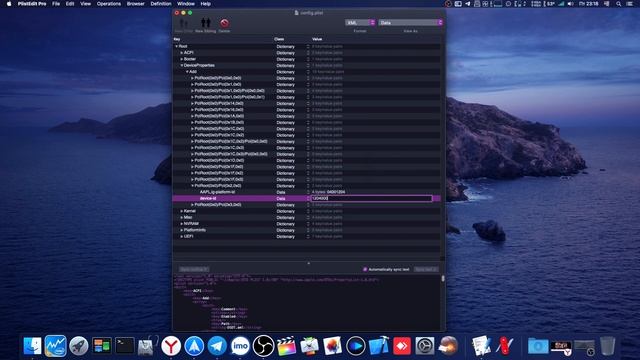
Task: Expand the Kernel dictionary
Action: click(182, 211)
